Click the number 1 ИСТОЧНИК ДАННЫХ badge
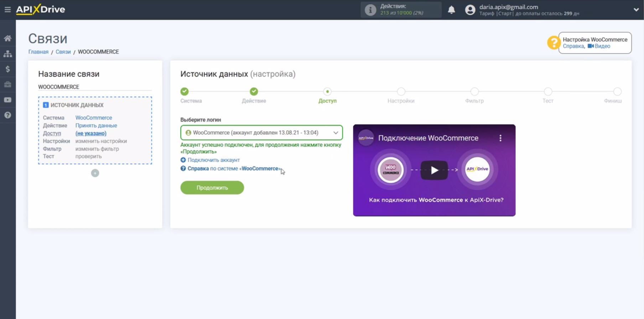This screenshot has height=319, width=644. (46, 105)
